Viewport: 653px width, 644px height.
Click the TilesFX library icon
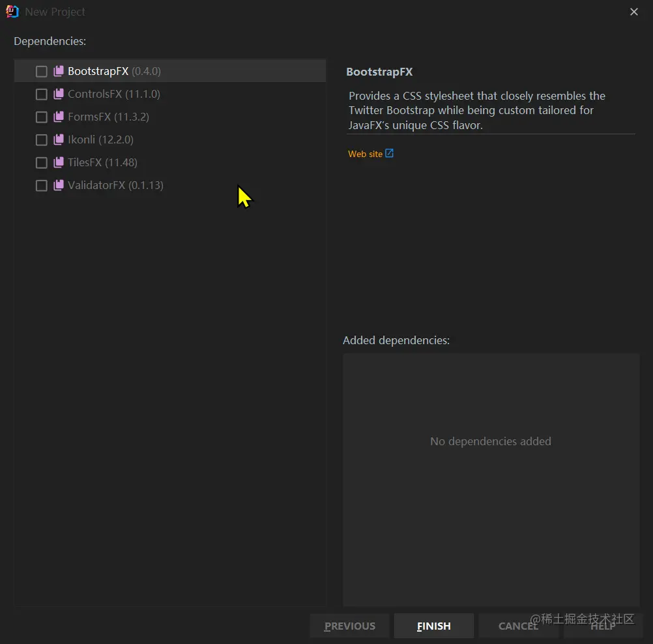58,162
